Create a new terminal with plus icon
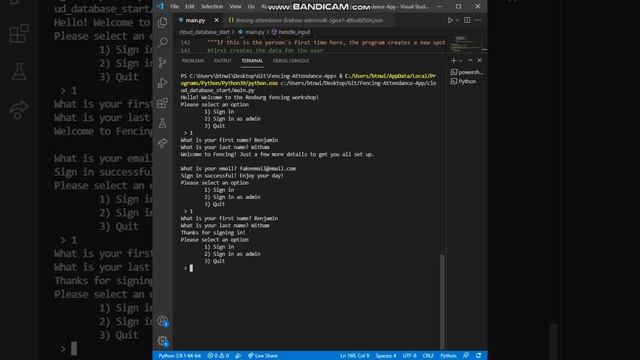Image resolution: width=640 pixels, height=360 pixels. click(453, 60)
